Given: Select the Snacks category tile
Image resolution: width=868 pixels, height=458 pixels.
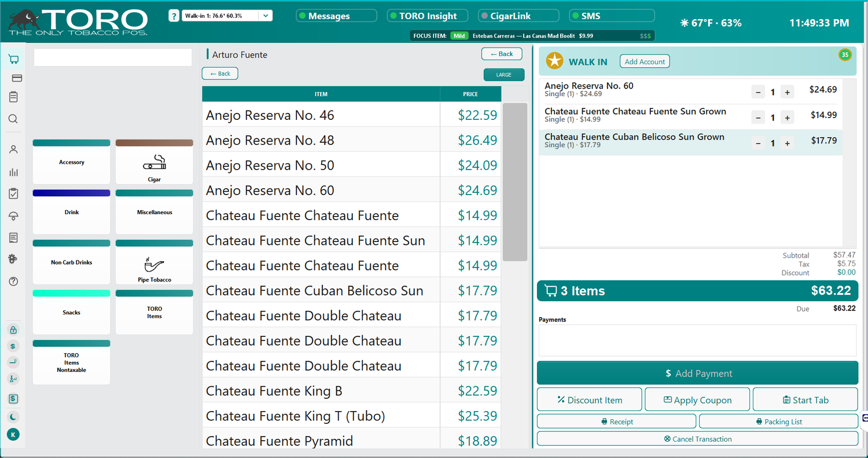Looking at the screenshot, I should 72,312.
